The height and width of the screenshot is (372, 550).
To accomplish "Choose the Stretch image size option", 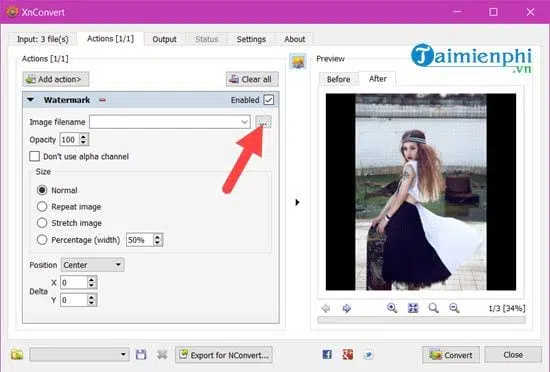I will point(42,223).
